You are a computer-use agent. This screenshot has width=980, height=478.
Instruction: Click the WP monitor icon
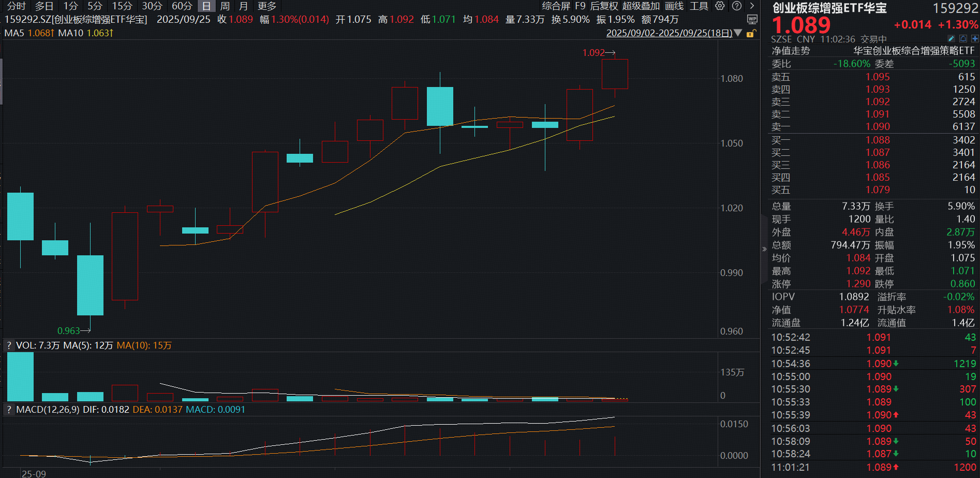pos(752,19)
